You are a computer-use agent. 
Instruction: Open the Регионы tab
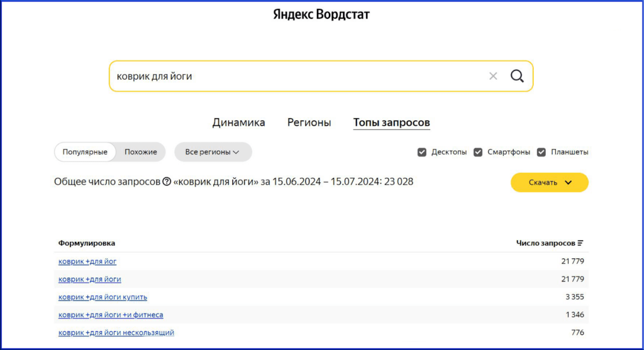pyautogui.click(x=309, y=123)
